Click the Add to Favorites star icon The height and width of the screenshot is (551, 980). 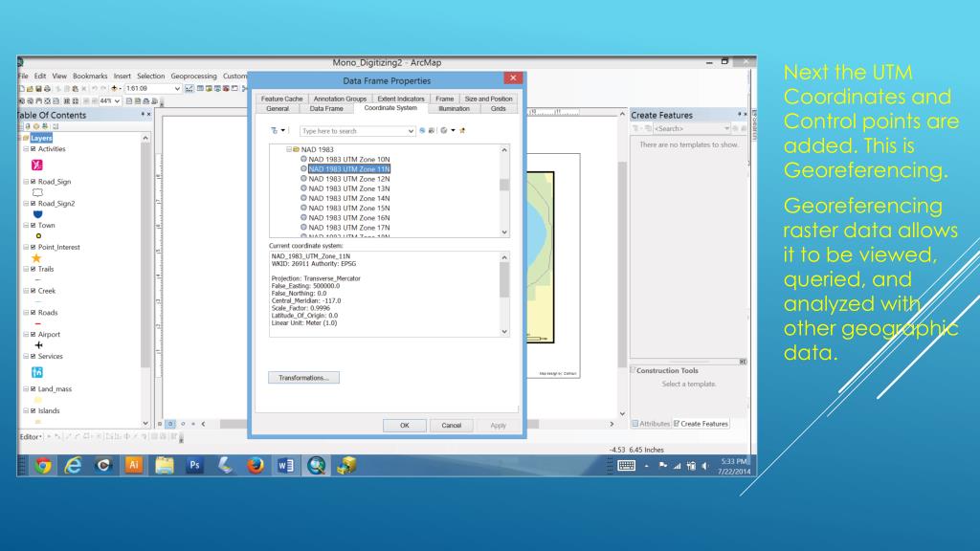click(462, 130)
